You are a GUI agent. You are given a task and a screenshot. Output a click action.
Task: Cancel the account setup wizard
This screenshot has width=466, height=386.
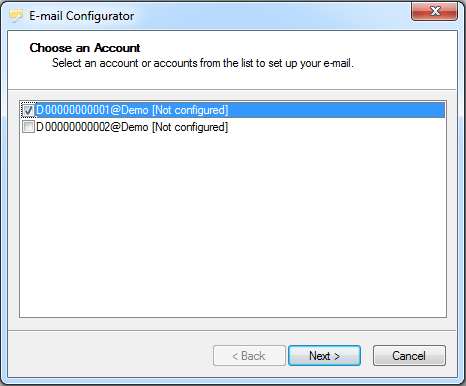(409, 356)
